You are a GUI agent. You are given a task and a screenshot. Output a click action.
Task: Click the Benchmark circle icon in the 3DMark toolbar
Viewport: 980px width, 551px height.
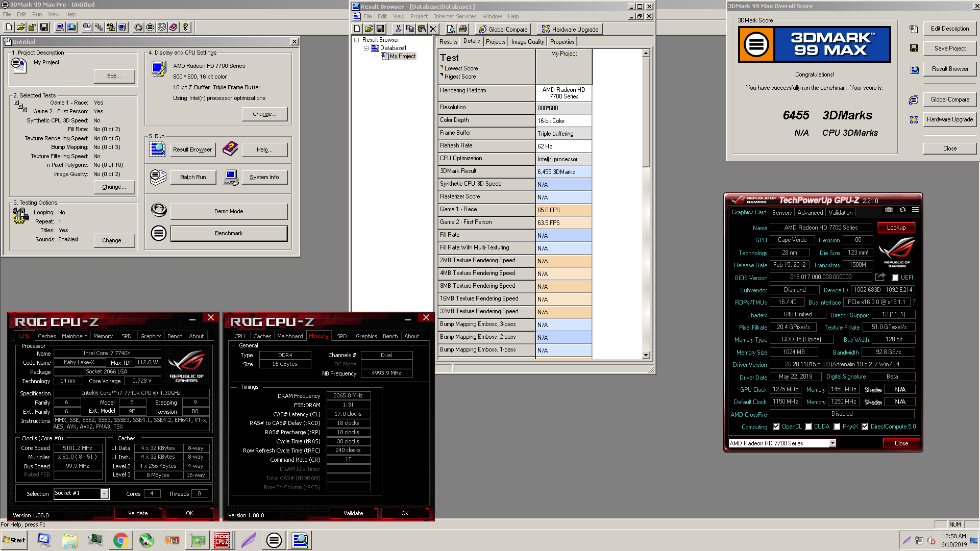(x=150, y=27)
